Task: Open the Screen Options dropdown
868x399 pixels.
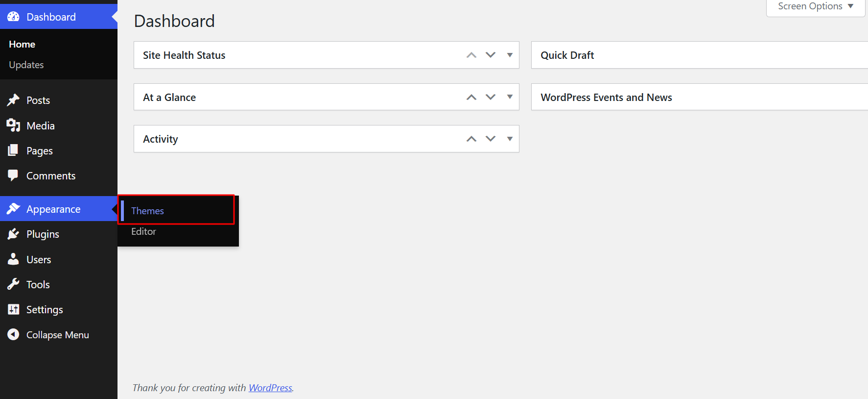Action: pyautogui.click(x=816, y=7)
